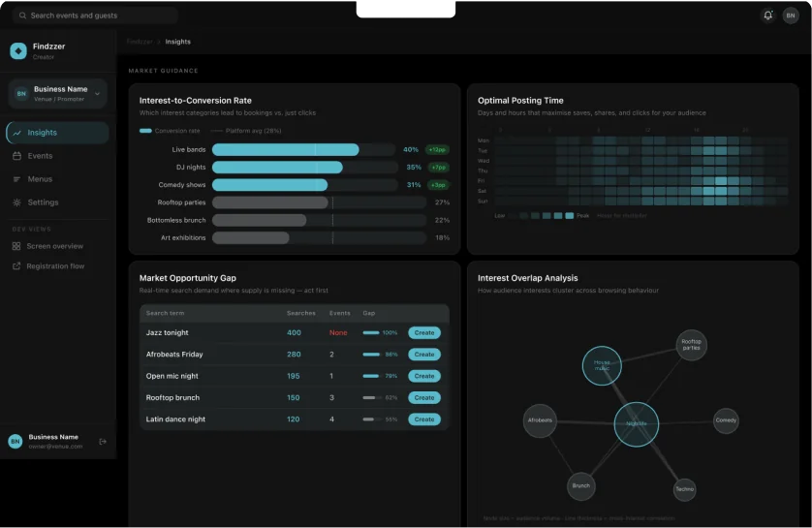Select the Afrobeats graph node

tap(540, 420)
